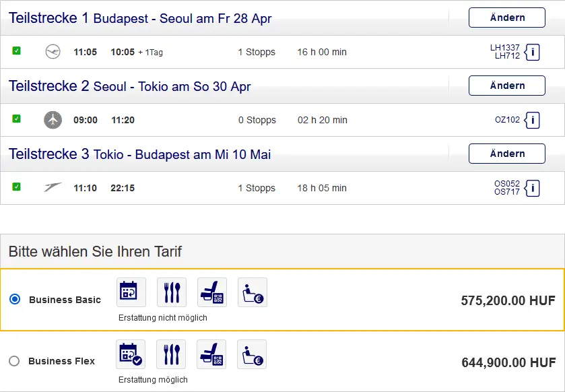Click Business Basic seat reservation icon

pyautogui.click(x=212, y=292)
